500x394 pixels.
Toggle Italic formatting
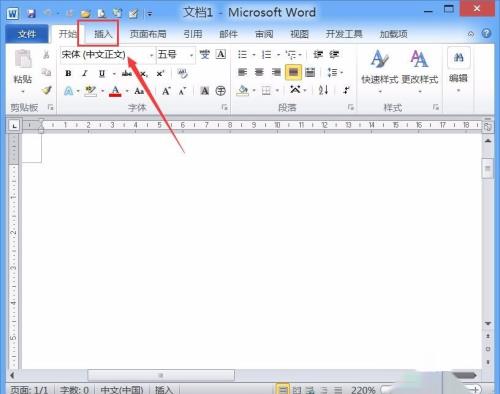point(85,73)
